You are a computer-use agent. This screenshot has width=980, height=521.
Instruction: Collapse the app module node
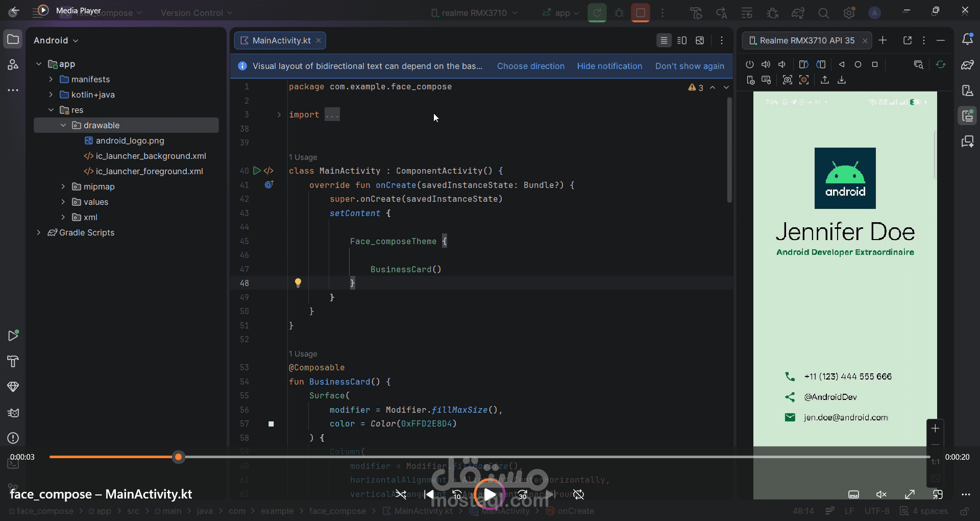pos(39,64)
